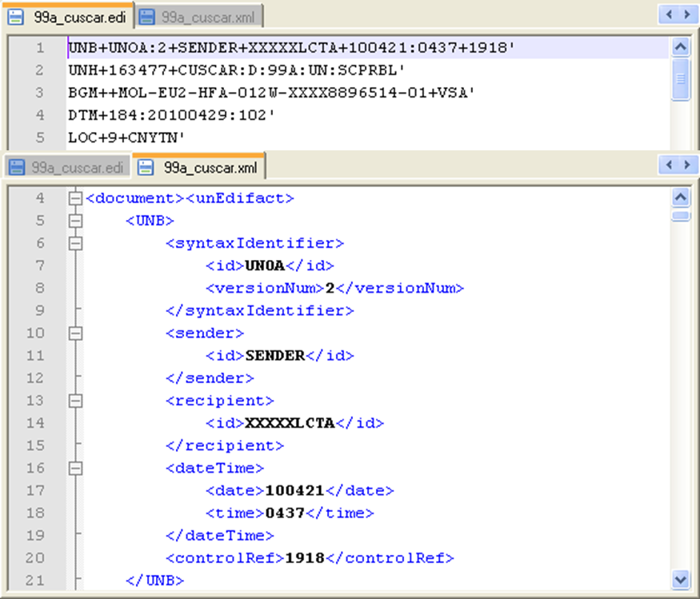This screenshot has height=599, width=700.
Task: Collapse the recipient element node
Action: tap(74, 401)
